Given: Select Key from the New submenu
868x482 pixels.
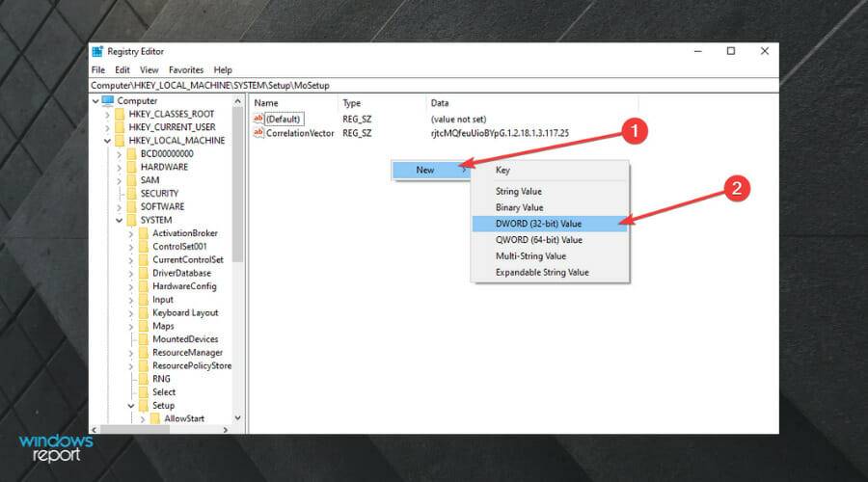Looking at the screenshot, I should [x=551, y=171].
